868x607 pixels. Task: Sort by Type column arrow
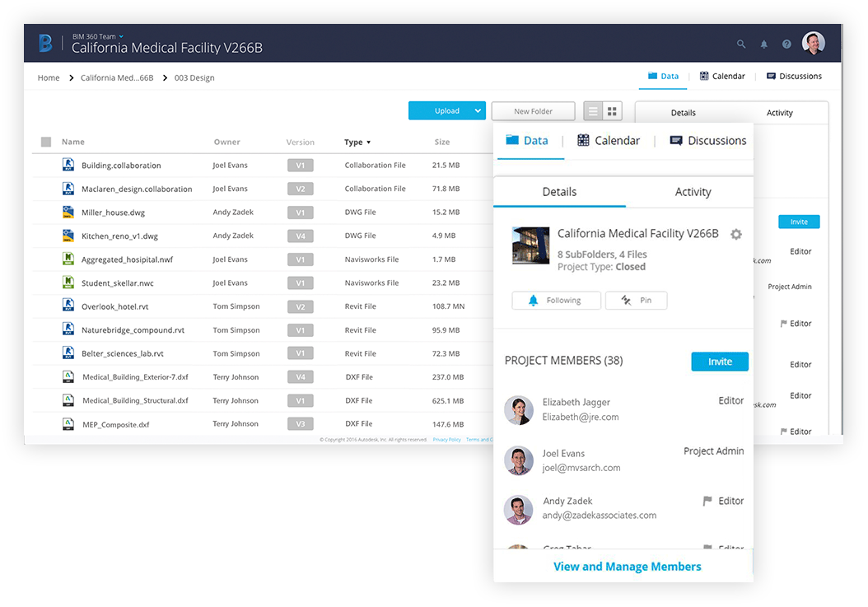click(x=369, y=142)
